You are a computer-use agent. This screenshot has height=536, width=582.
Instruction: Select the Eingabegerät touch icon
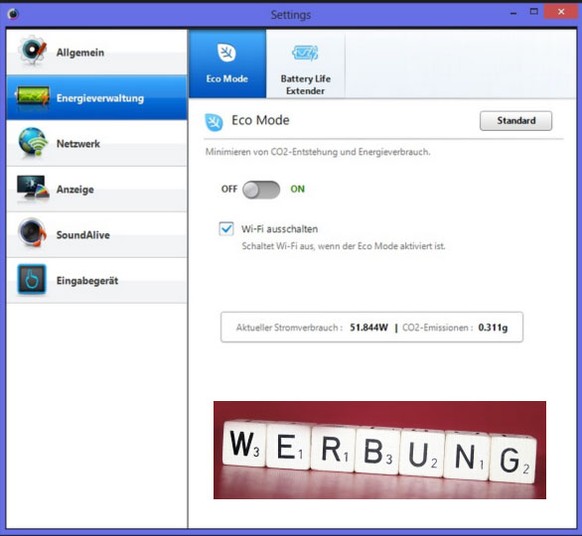(x=32, y=279)
